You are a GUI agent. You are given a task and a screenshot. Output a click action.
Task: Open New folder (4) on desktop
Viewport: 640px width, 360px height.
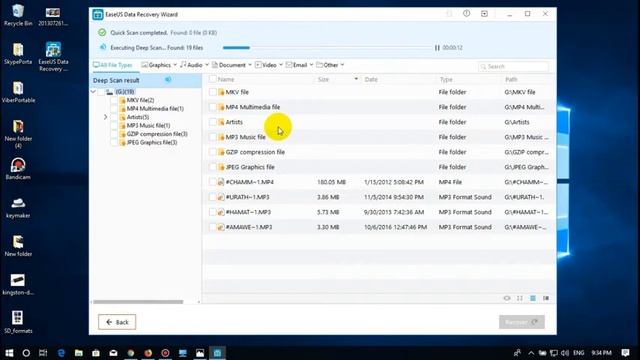[18, 134]
